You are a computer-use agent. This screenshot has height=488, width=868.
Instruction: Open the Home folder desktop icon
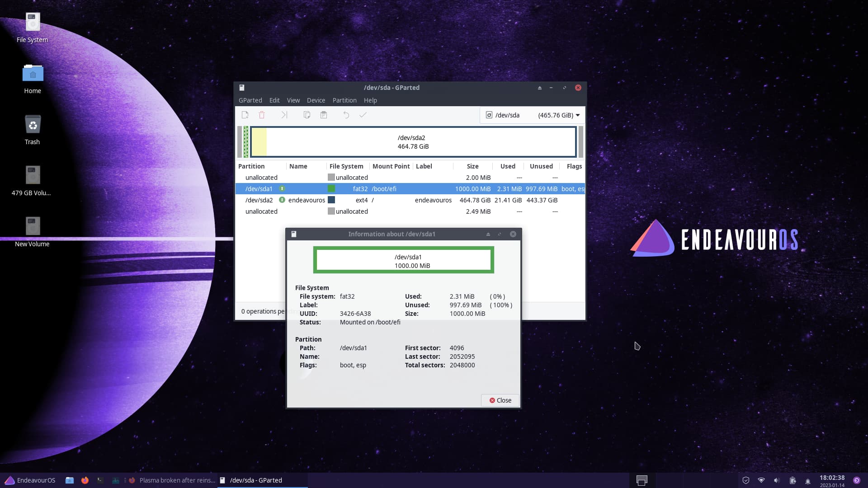[33, 79]
